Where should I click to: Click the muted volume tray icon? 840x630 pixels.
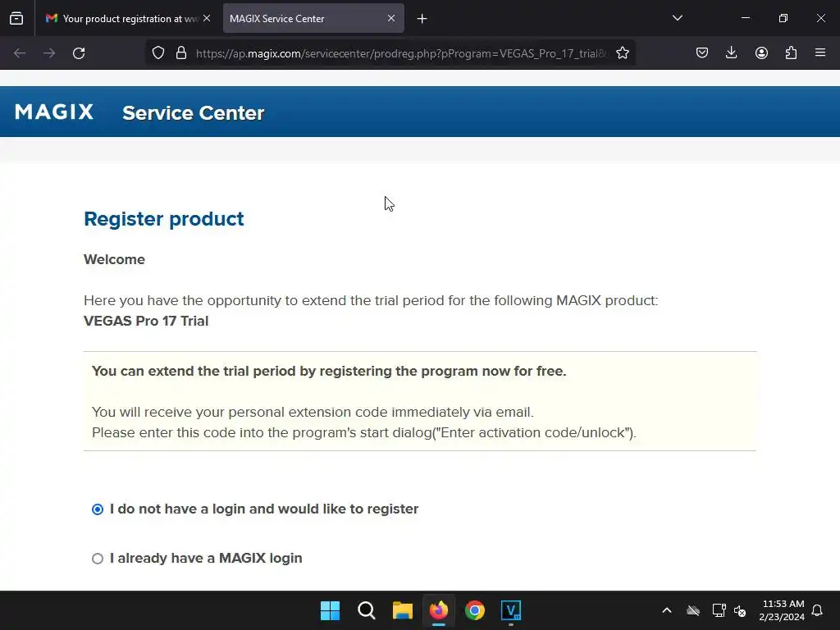(x=741, y=610)
